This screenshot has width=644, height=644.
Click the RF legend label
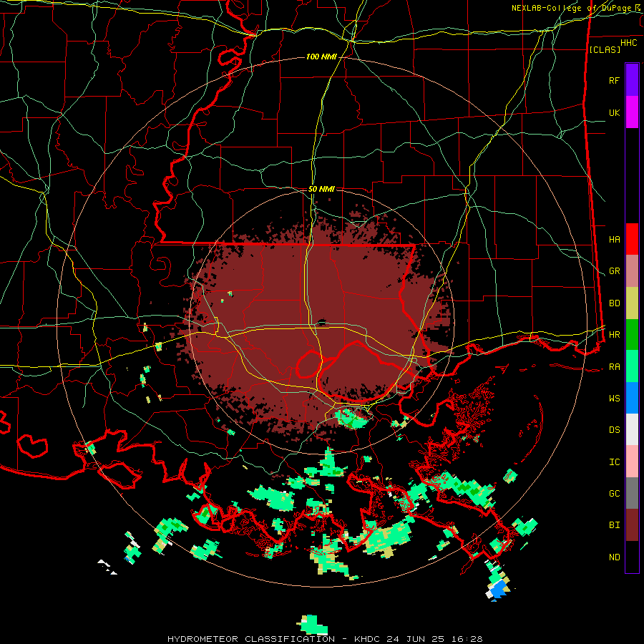pyautogui.click(x=614, y=80)
